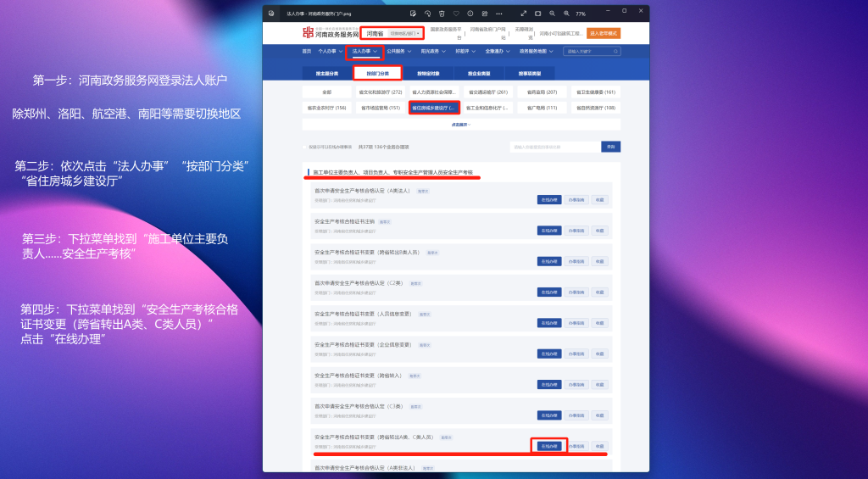Focus the item name search field
Screen dimensions: 868x479
click(555, 147)
